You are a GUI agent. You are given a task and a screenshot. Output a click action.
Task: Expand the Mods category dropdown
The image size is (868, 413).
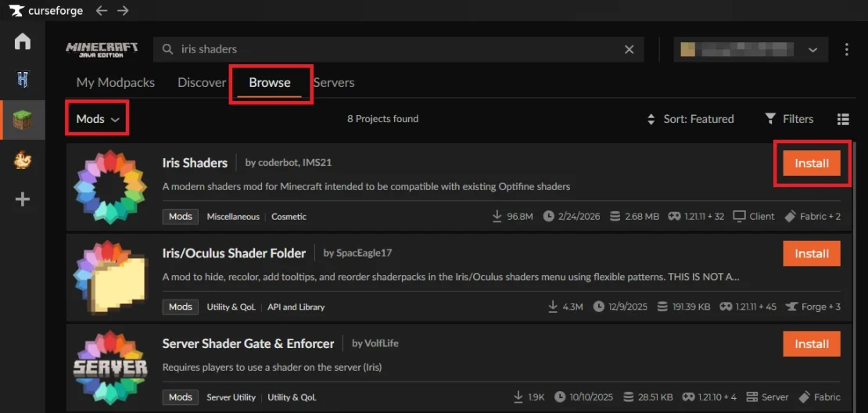(98, 119)
